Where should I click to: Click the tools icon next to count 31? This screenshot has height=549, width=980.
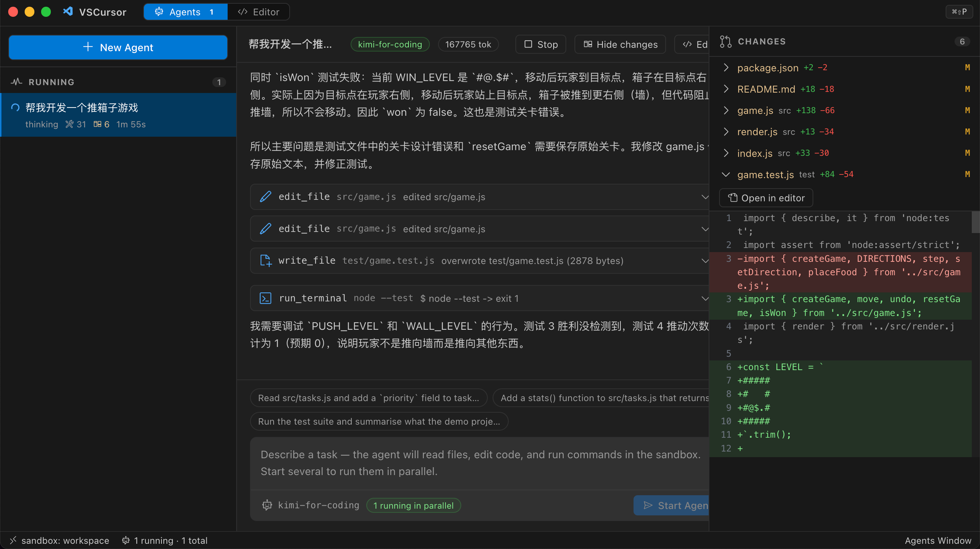(x=69, y=124)
